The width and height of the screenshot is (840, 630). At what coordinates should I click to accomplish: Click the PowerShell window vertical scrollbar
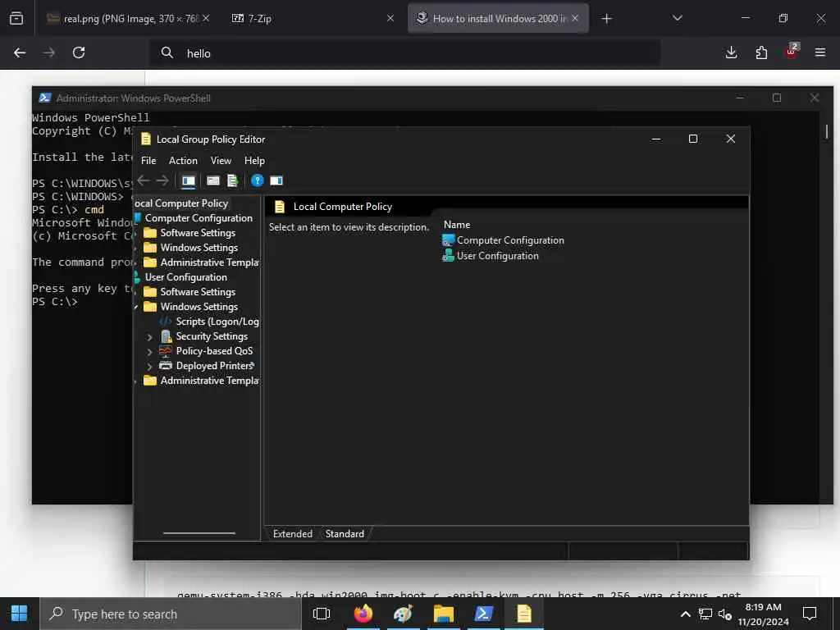827,130
